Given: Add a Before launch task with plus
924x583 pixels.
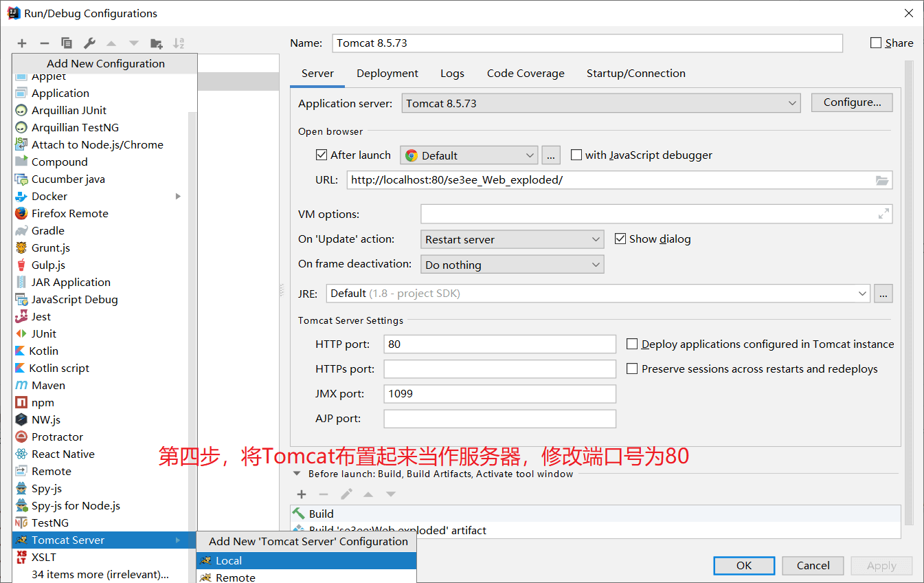Looking at the screenshot, I should tap(301, 494).
